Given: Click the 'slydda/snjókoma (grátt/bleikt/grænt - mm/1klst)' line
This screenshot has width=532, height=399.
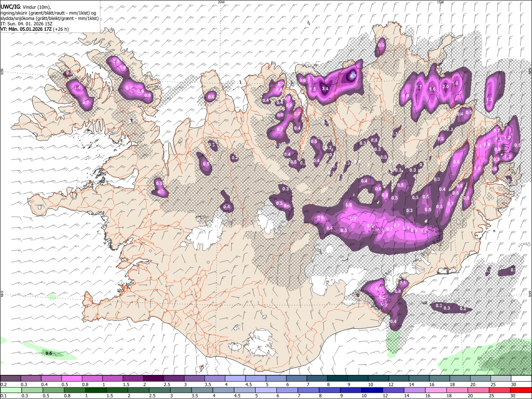Looking at the screenshot, I should coord(49,18).
